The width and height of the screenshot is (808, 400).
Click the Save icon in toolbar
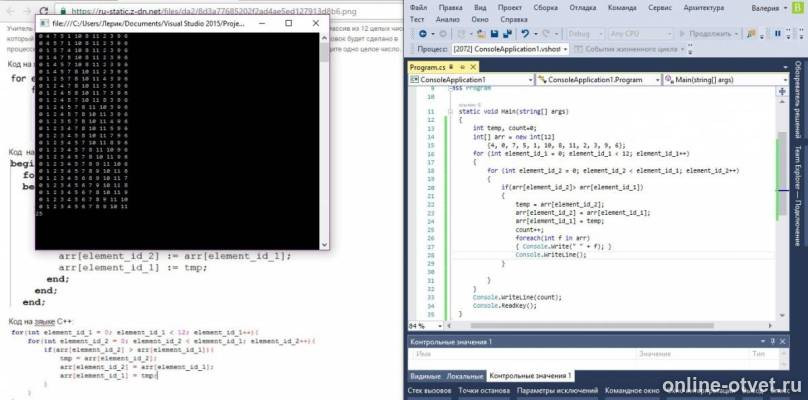pyautogui.click(x=494, y=34)
